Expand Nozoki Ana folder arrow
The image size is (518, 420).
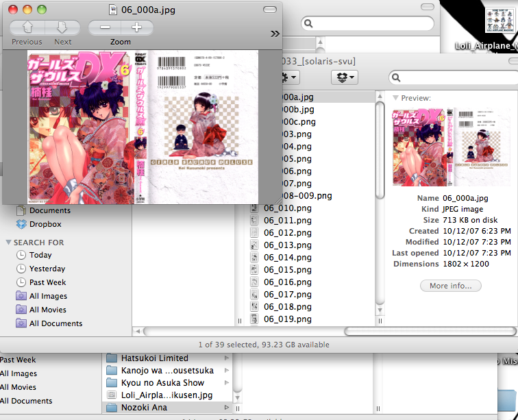tap(227, 407)
